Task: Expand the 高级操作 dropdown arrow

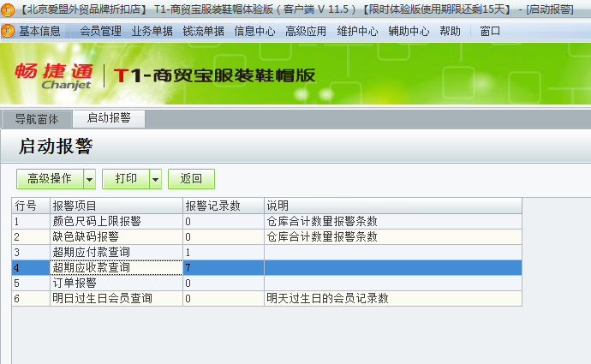Action: 89,179
